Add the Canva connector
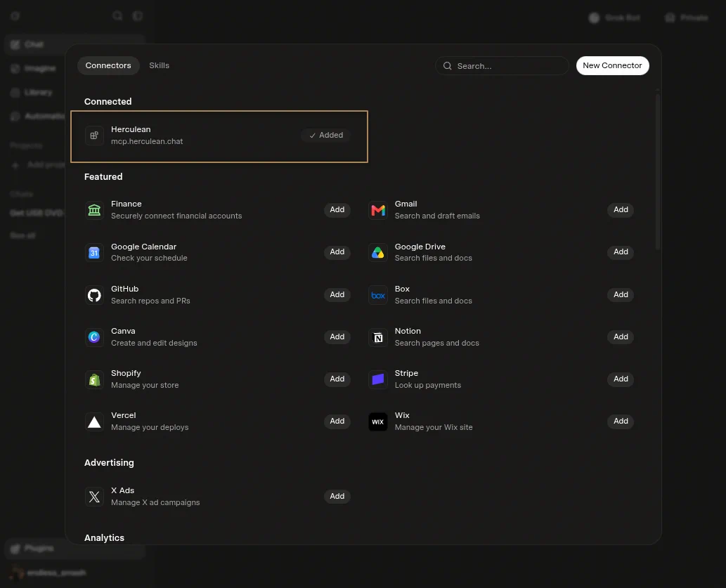Screen dimensions: 726x588 pos(337,337)
